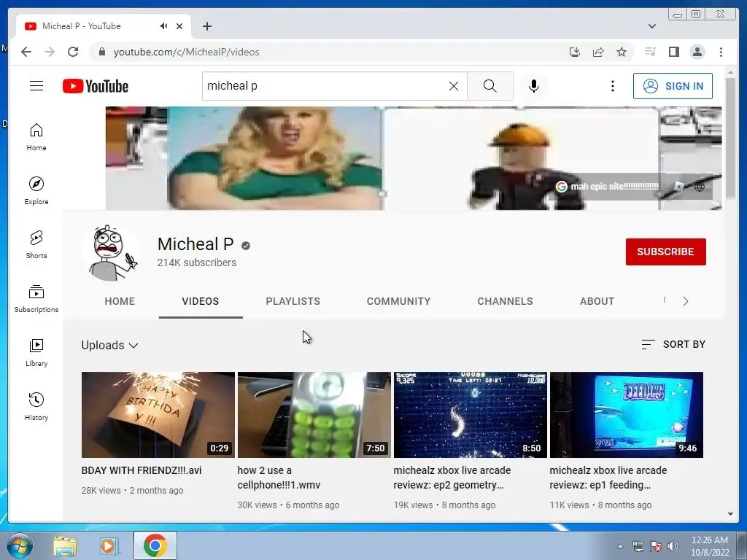The image size is (747, 560).
Task: Click the Feeding Frenzy thumbnail with 9:46 duration
Action: click(627, 415)
